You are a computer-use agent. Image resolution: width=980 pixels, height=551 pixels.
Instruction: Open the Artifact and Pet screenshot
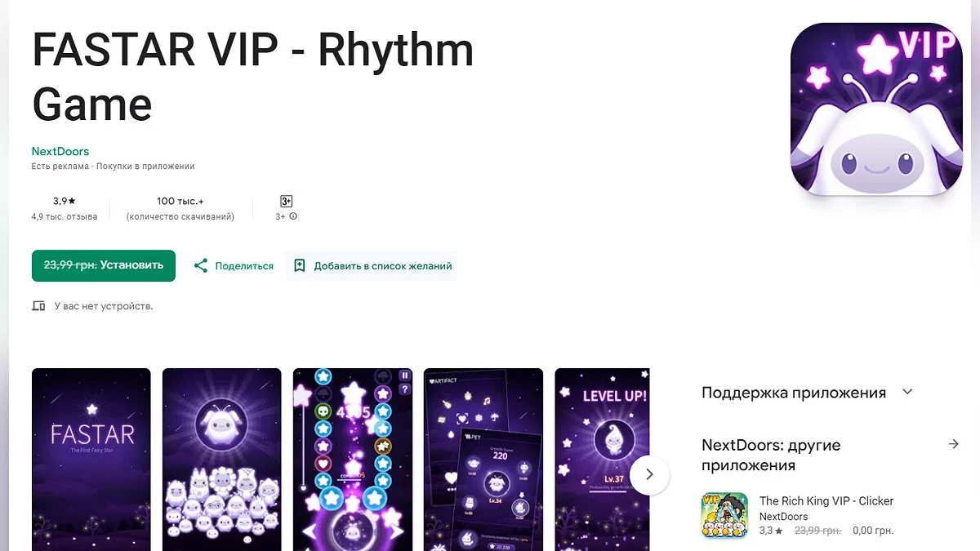click(483, 460)
